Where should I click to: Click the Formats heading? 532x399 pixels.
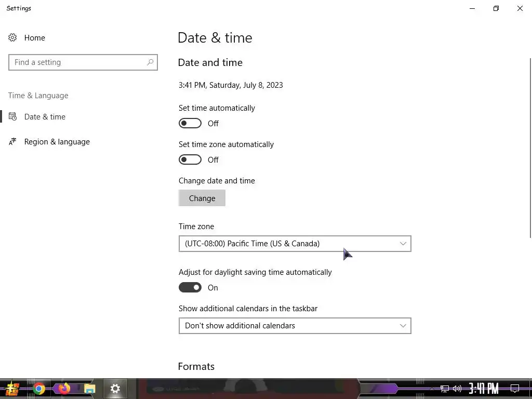[196, 366]
